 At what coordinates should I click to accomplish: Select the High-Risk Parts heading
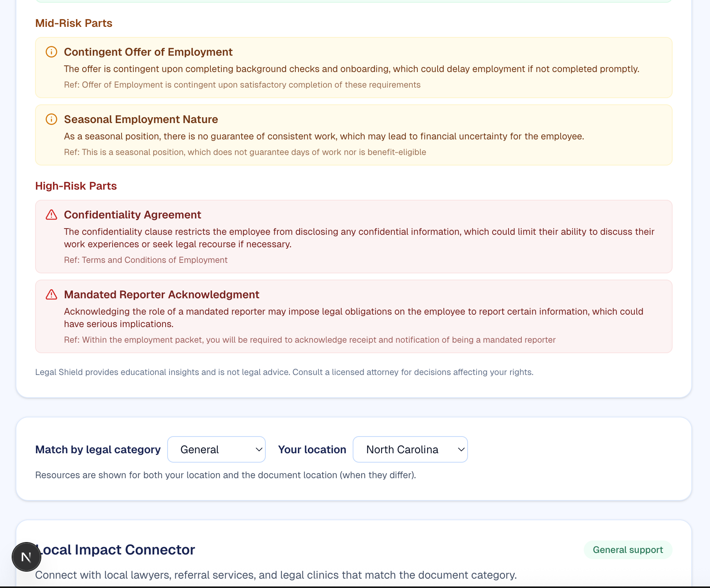click(76, 186)
